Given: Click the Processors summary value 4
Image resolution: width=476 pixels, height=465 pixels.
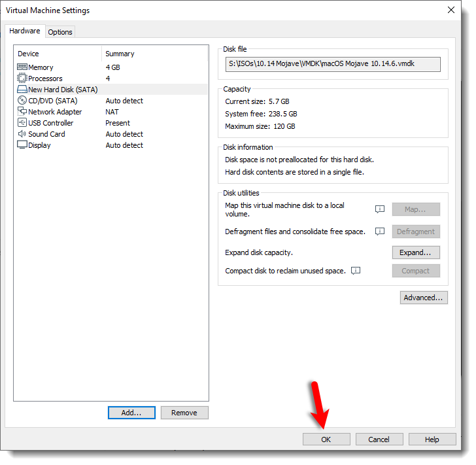Looking at the screenshot, I should pos(108,78).
